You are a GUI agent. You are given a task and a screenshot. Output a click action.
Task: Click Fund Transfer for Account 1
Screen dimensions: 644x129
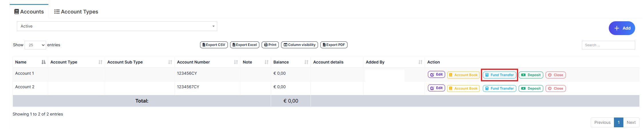(x=499, y=75)
